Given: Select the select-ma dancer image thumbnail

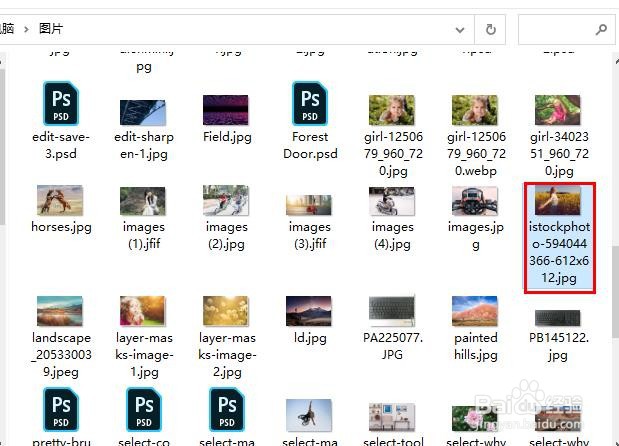Looking at the screenshot, I should [309, 415].
